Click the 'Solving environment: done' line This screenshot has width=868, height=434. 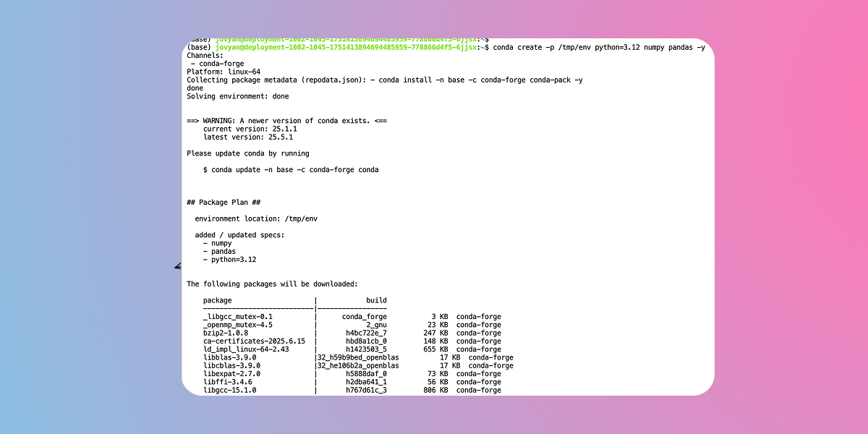pos(238,96)
